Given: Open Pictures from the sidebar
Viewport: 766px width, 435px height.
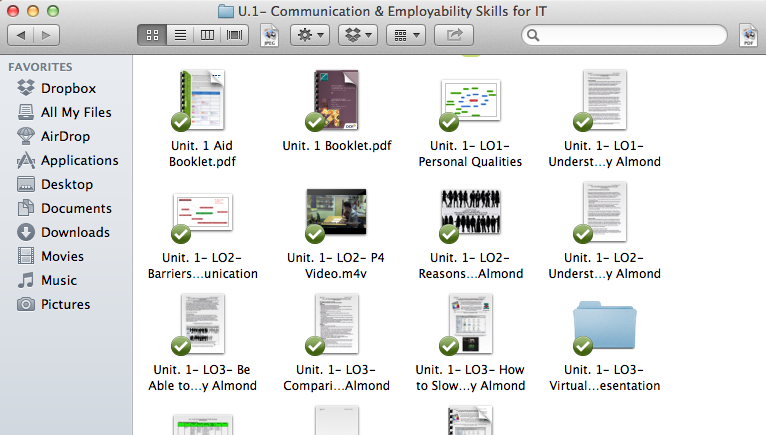Looking at the screenshot, I should 53,304.
